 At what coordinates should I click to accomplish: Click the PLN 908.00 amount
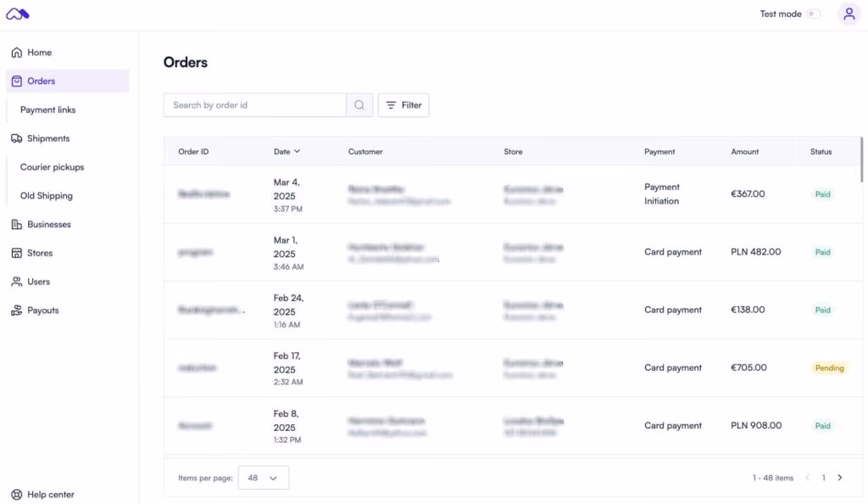[756, 425]
